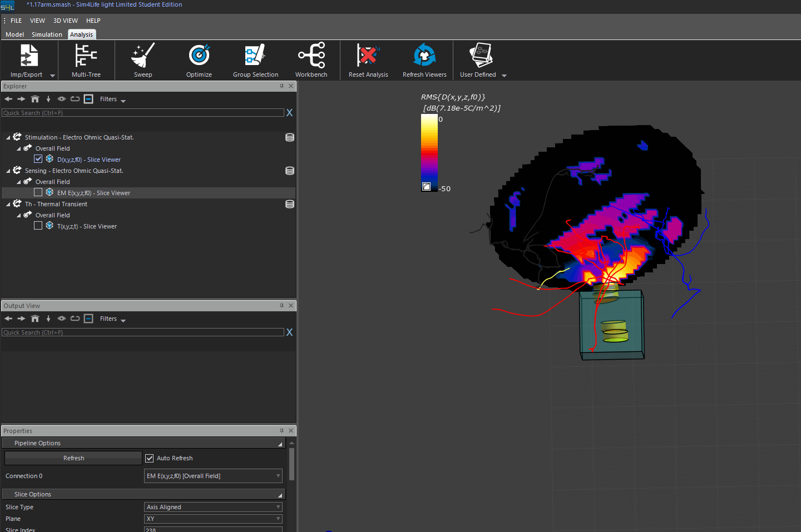
Task: Go to home in Output View panel
Action: tap(35, 319)
